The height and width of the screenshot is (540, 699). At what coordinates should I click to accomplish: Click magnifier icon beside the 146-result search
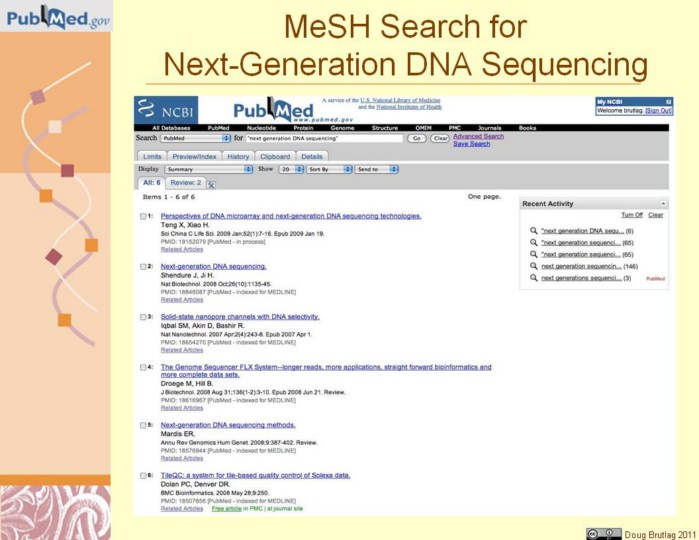pos(534,266)
